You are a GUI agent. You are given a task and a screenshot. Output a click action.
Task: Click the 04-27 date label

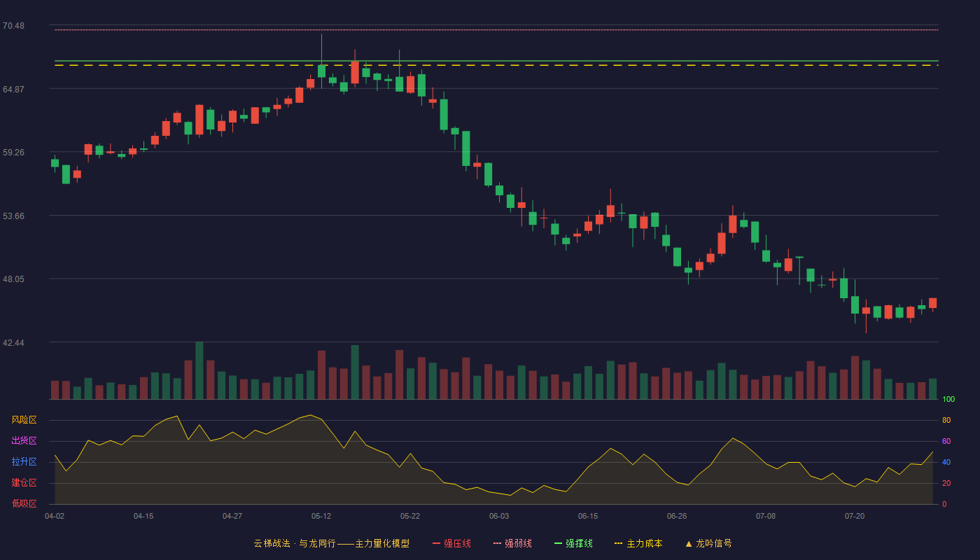pos(232,516)
